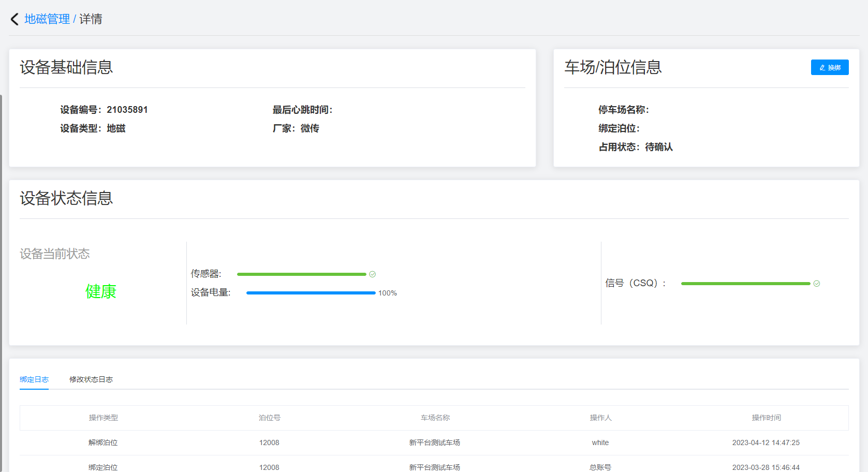Click the green check icon beside 传感器 bar
Screen dimensions: 868x472
point(372,274)
